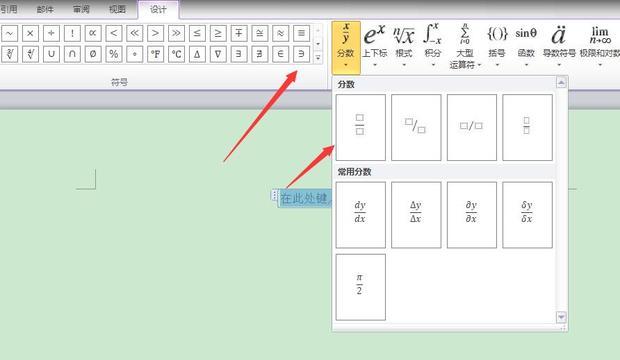Insert the approximately equal ≈ symbol
The height and width of the screenshot is (360, 620).
coord(280,33)
